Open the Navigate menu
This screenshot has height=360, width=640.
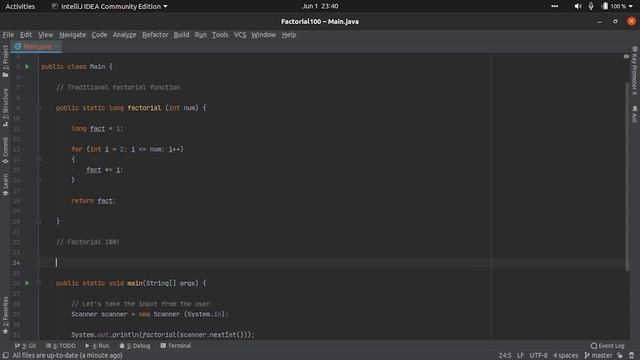tap(72, 35)
